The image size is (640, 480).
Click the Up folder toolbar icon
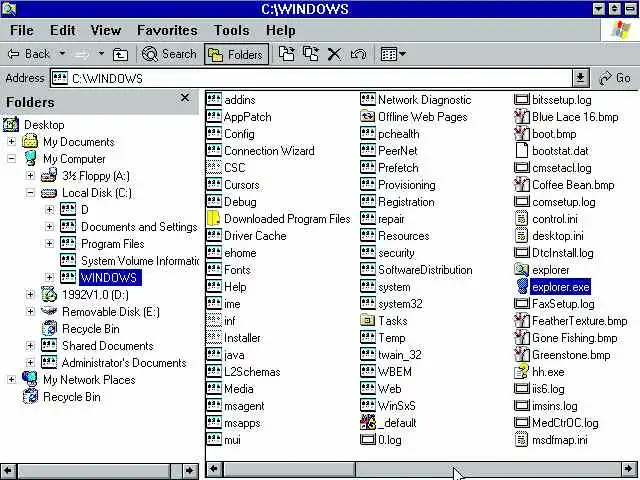click(x=120, y=54)
